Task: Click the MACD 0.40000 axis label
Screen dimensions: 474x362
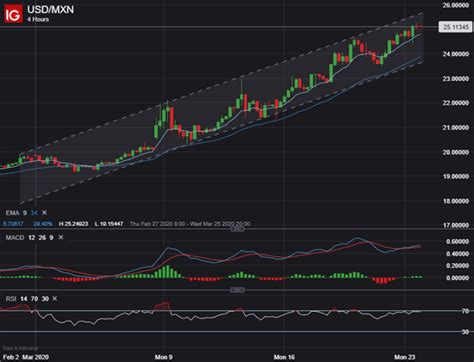Action: point(457,254)
